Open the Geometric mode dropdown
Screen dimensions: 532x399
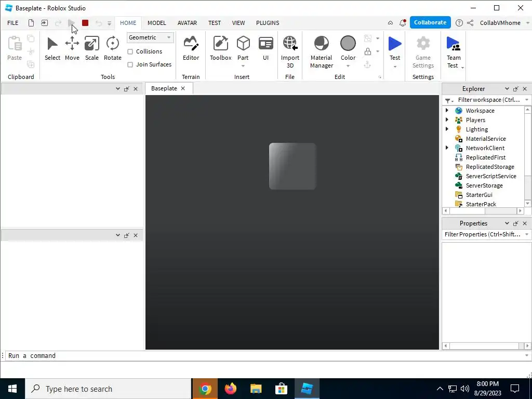pyautogui.click(x=150, y=37)
